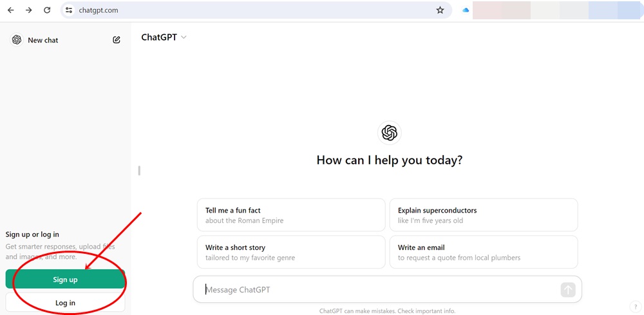Viewport: 644px width, 315px height.
Task: Open the help question mark icon
Action: click(635, 307)
